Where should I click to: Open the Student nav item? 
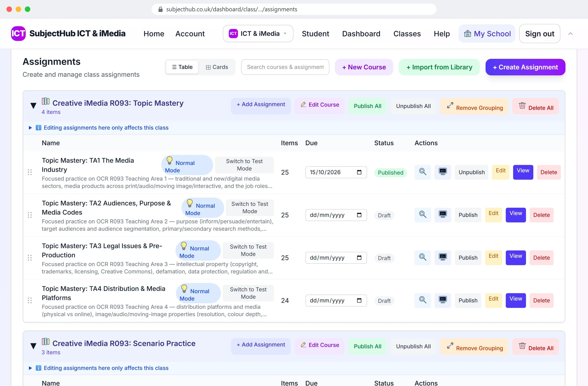pyautogui.click(x=315, y=34)
